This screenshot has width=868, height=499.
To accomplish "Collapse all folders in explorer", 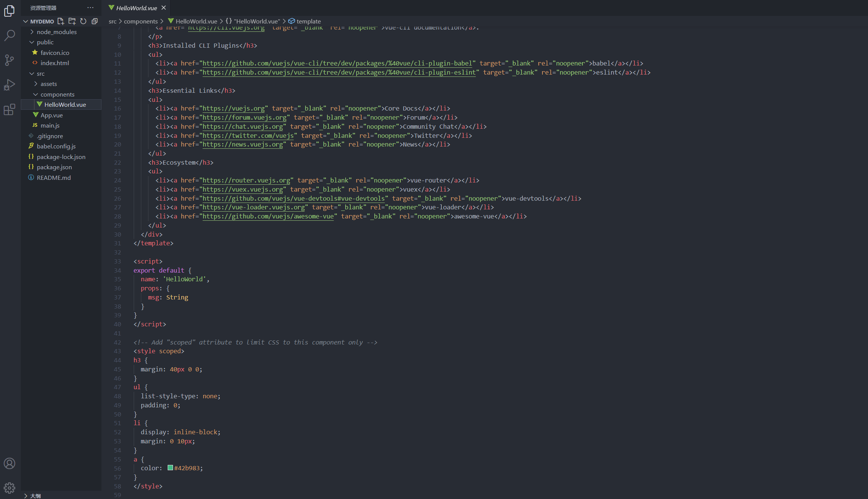I will pyautogui.click(x=95, y=21).
